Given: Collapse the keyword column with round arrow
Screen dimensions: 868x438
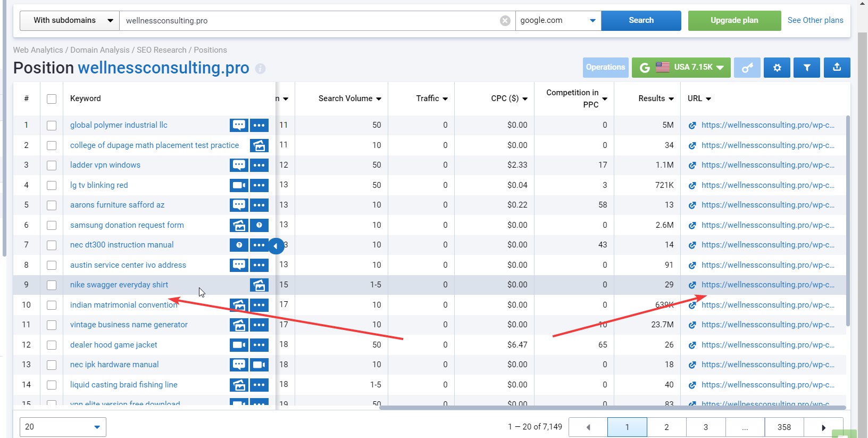Looking at the screenshot, I should click(276, 246).
